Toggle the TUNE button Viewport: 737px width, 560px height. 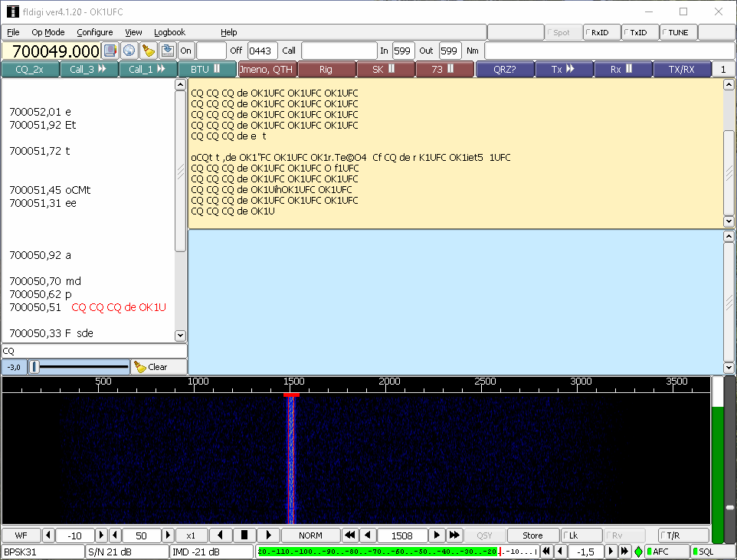678,32
